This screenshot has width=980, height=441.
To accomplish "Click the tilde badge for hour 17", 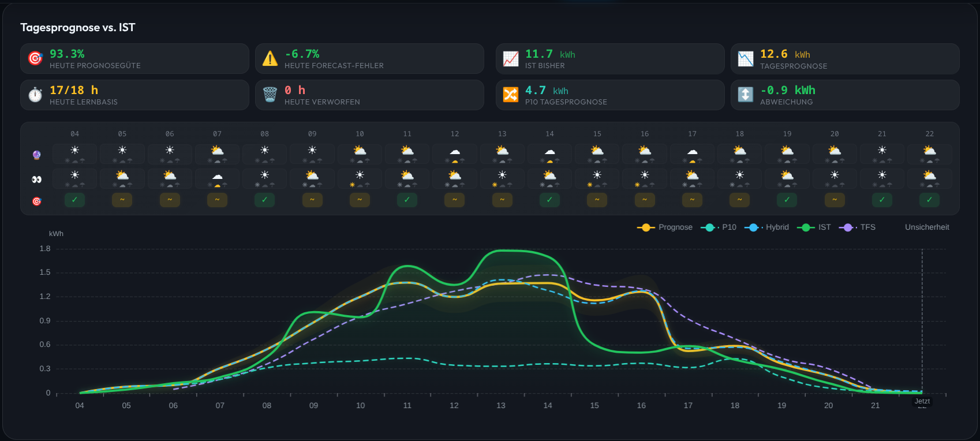I will [692, 200].
